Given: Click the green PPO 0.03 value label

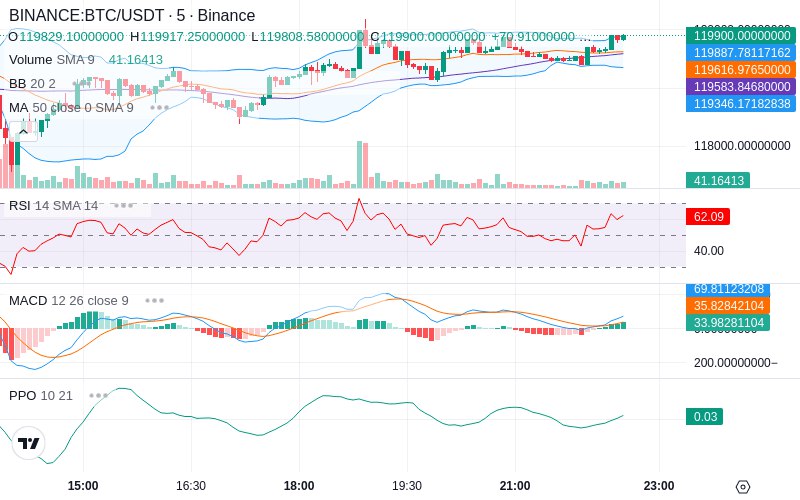Looking at the screenshot, I should pos(705,416).
